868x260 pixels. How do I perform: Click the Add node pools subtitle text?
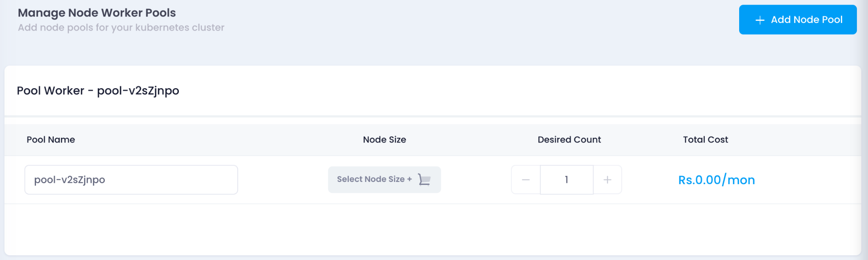click(121, 28)
